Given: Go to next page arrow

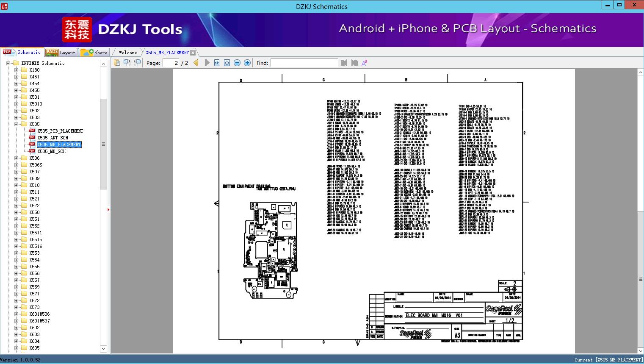Looking at the screenshot, I should point(207,63).
